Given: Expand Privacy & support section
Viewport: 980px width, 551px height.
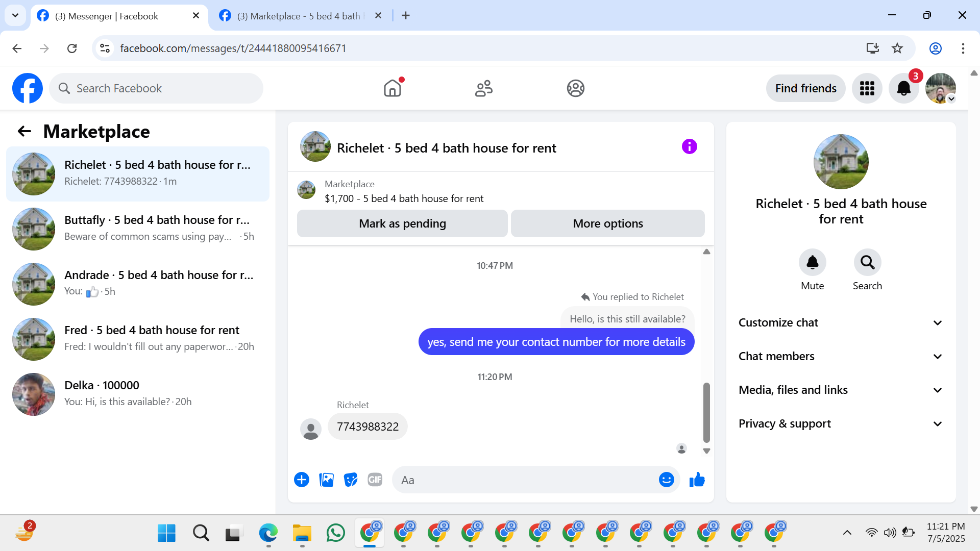Looking at the screenshot, I should point(841,423).
